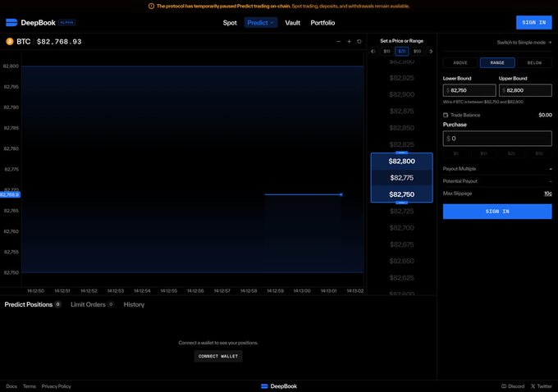Select the $82,700 price in the ladder

(402, 228)
